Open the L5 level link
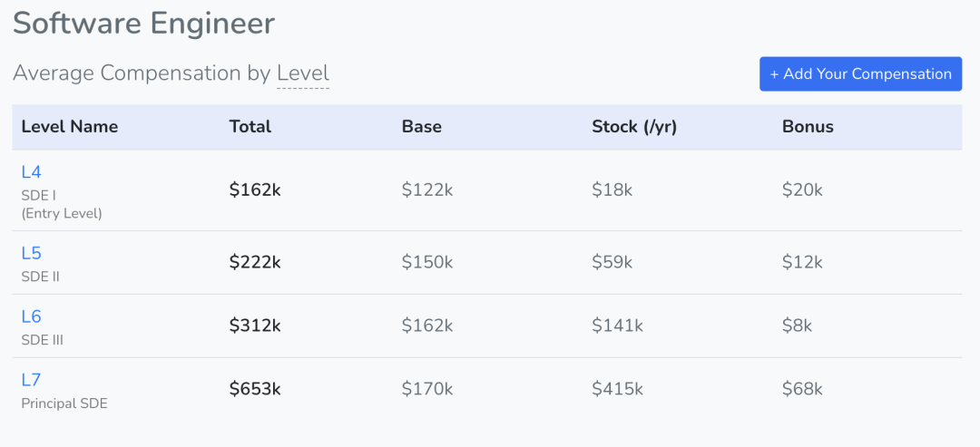The height and width of the screenshot is (447, 980). [31, 253]
